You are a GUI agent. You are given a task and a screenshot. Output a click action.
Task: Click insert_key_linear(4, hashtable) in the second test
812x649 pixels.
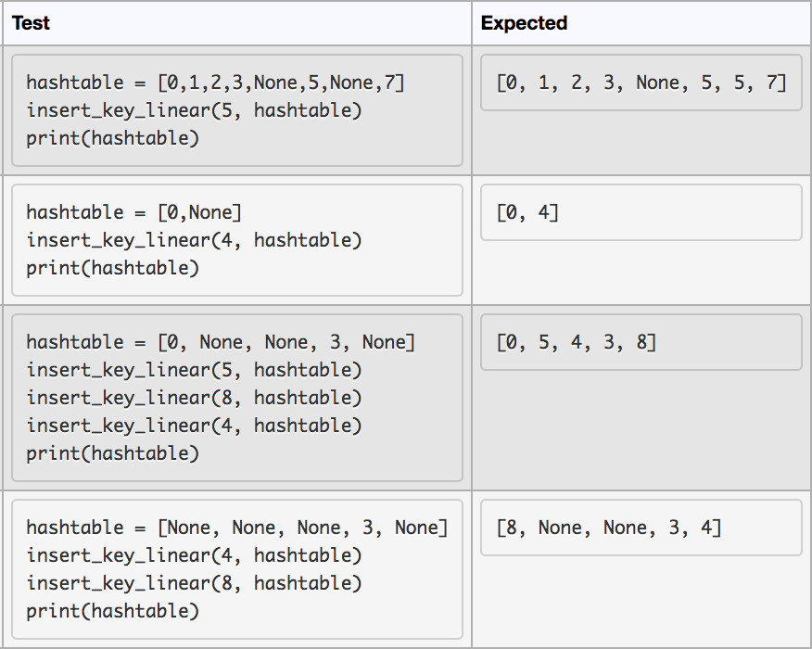[194, 240]
